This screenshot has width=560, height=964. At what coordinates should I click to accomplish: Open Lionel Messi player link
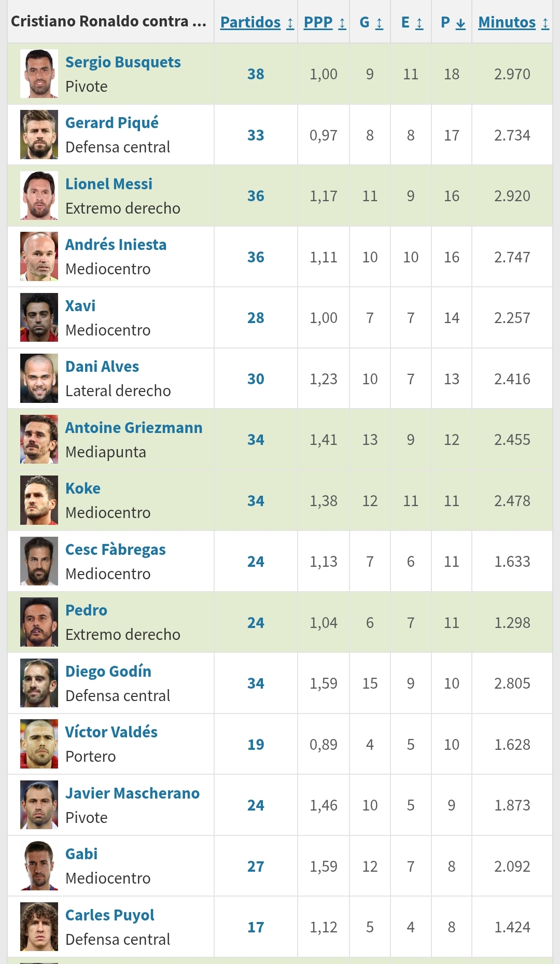109,184
